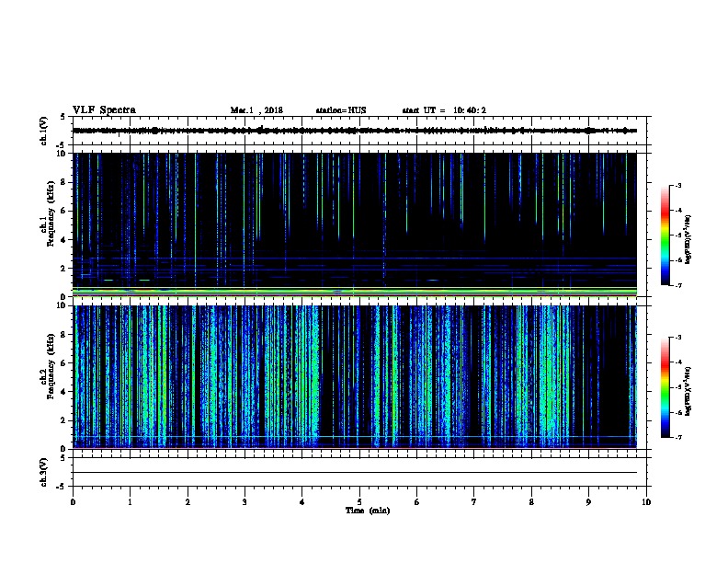This screenshot has height=563, width=728.
Task: Click inside the ch.2 spectrogram panel
Action: pyautogui.click(x=355, y=377)
